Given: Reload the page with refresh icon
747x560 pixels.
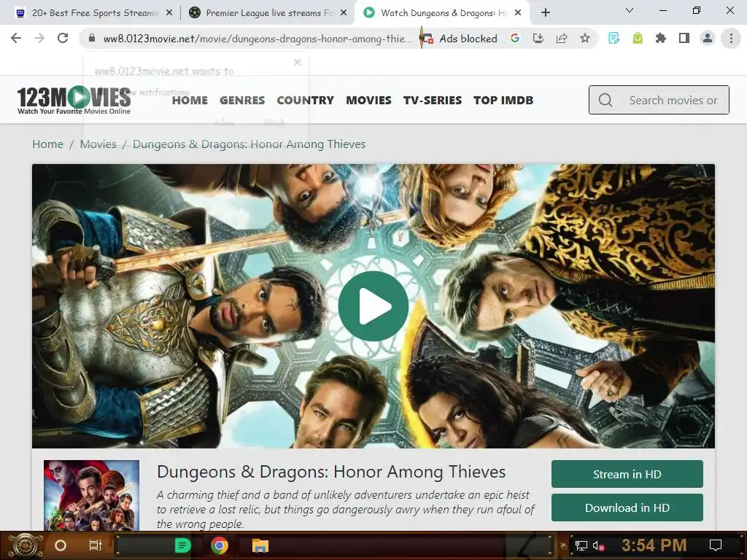Looking at the screenshot, I should click(x=63, y=38).
